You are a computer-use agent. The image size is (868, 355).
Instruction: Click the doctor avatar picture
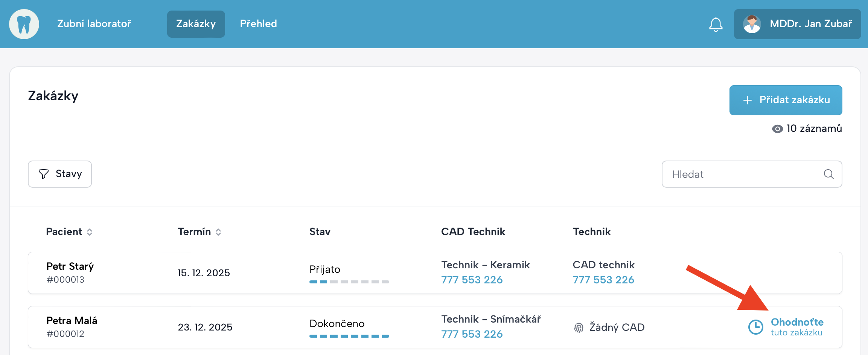[x=752, y=24]
